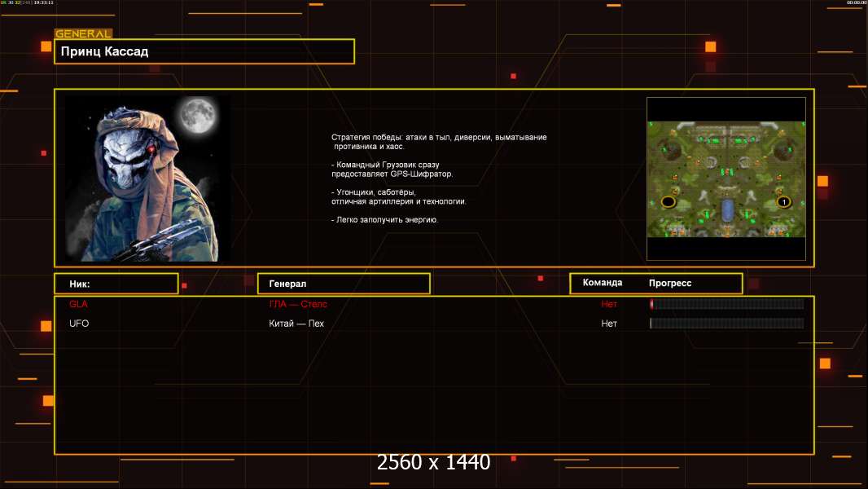Click UFO player's loading progress bar
This screenshot has width=868, height=489.
[727, 324]
